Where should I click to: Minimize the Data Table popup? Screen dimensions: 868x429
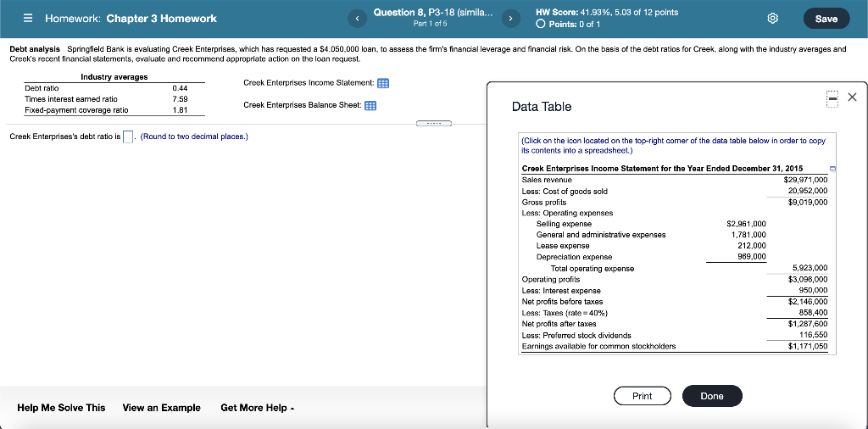pos(833,98)
